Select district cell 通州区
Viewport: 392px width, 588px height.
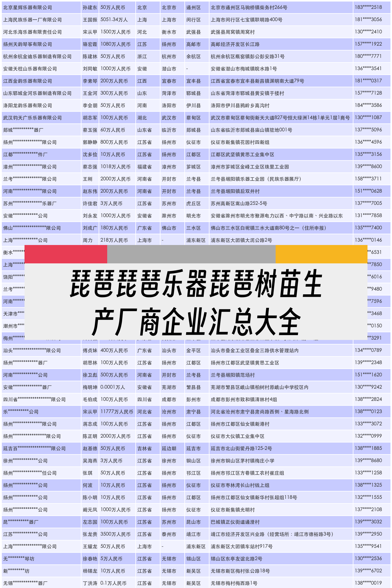pyautogui.click(x=194, y=7)
